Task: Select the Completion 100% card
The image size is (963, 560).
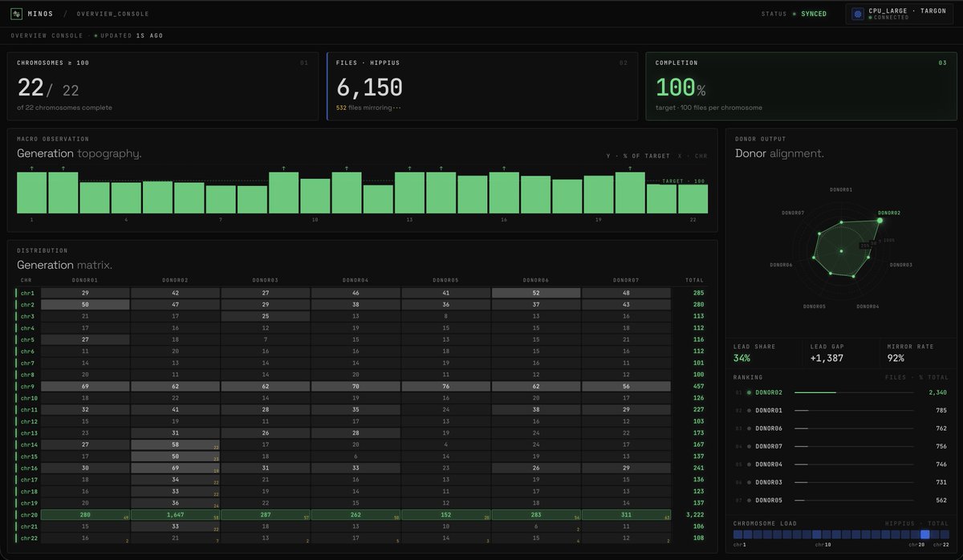Action: 801,87
